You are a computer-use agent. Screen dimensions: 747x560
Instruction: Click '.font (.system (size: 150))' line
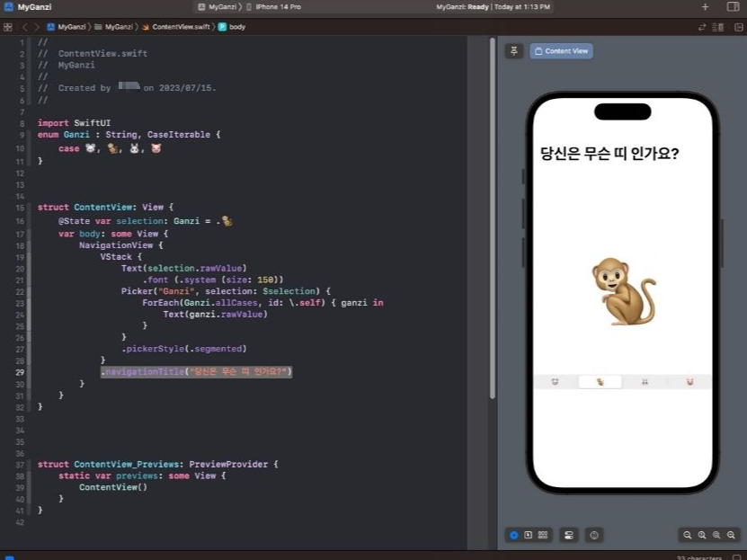point(212,280)
